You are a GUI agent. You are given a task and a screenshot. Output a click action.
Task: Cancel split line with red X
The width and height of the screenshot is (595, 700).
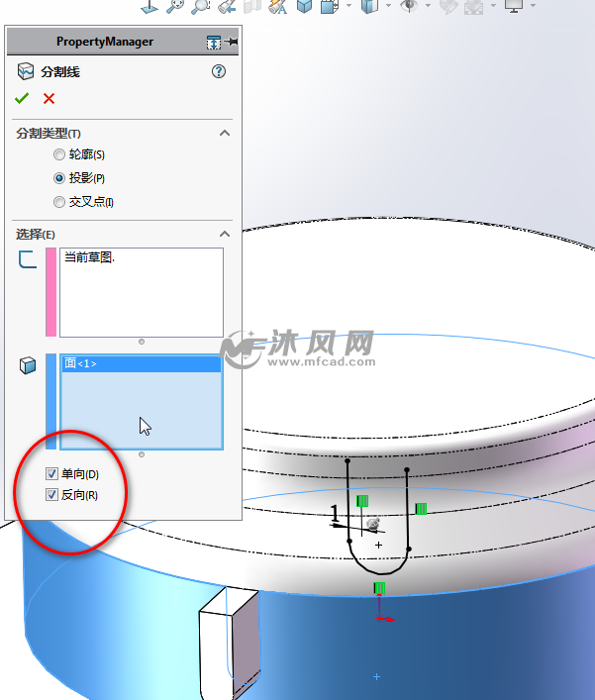pos(49,98)
